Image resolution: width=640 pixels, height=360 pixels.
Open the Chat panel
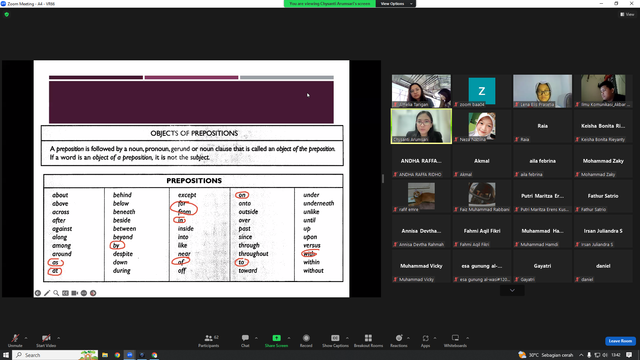tap(245, 340)
